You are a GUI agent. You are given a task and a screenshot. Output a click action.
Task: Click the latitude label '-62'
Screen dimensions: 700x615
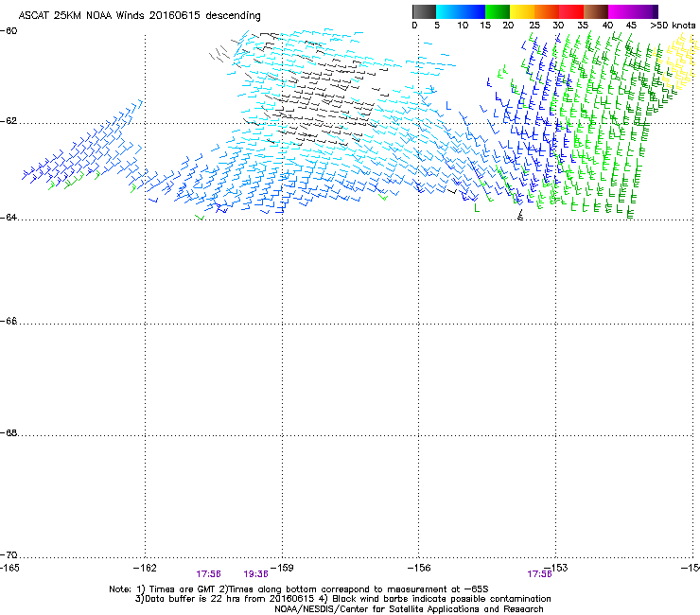[x=9, y=121]
